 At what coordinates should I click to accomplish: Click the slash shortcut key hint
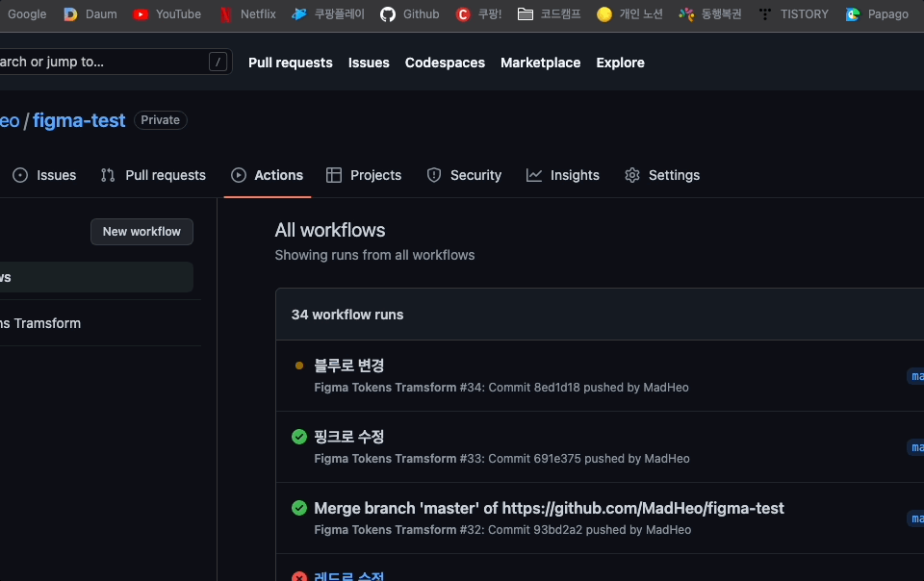[218, 62]
